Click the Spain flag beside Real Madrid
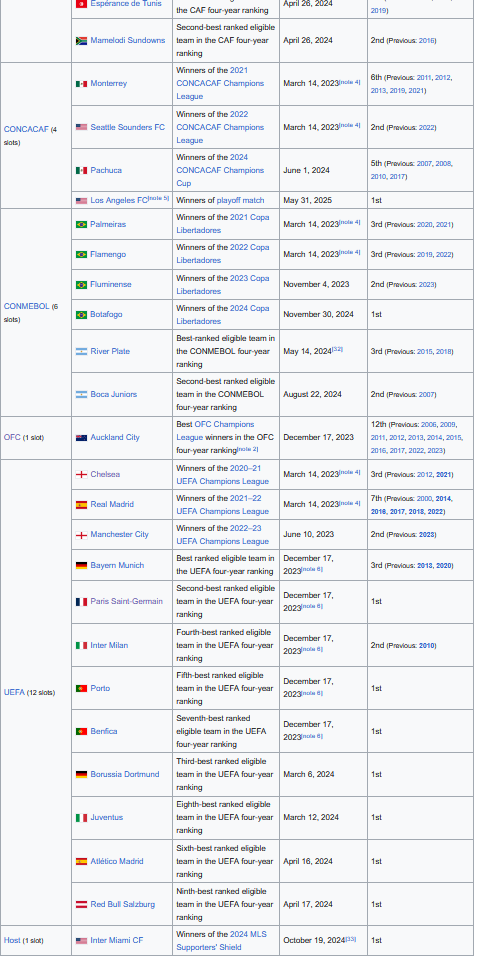This screenshot has width=477, height=957. pyautogui.click(x=81, y=505)
